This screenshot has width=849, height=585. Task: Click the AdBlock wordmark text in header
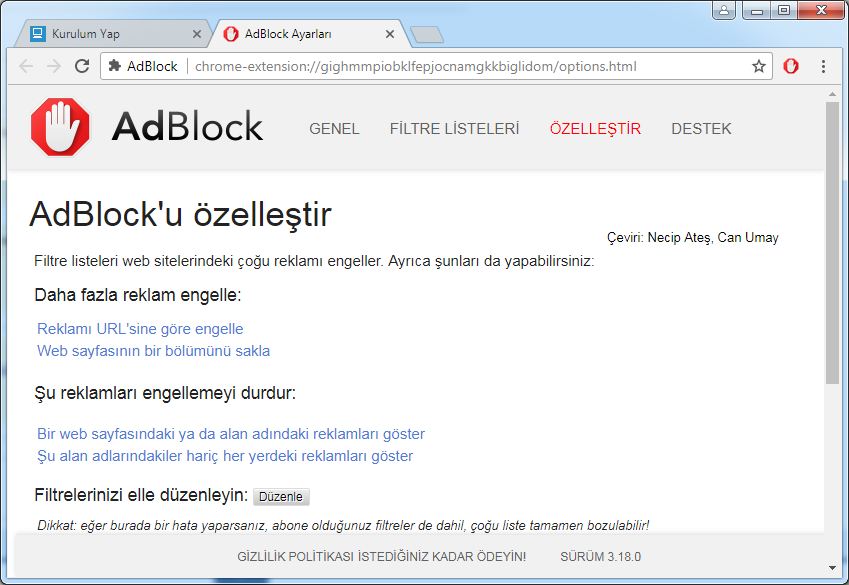tap(187, 127)
